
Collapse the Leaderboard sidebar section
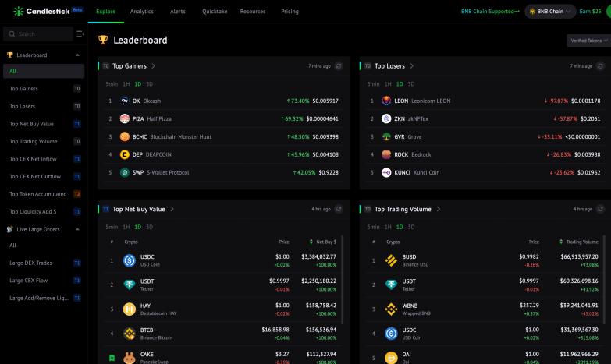[x=77, y=55]
